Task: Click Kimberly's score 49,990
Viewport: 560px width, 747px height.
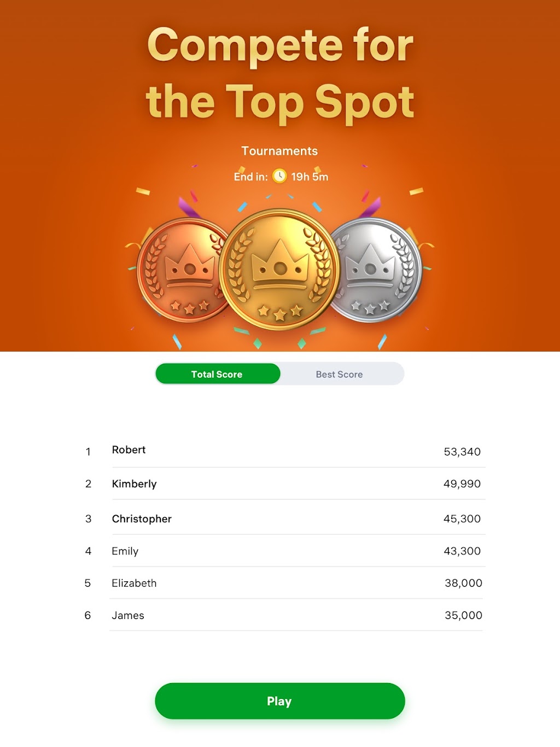Action: point(462,484)
